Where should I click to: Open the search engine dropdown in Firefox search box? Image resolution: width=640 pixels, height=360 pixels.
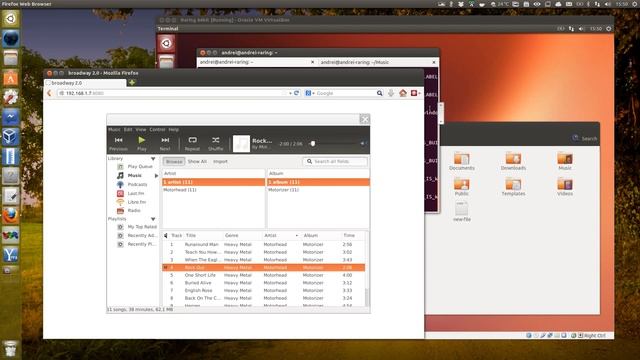click(x=310, y=93)
